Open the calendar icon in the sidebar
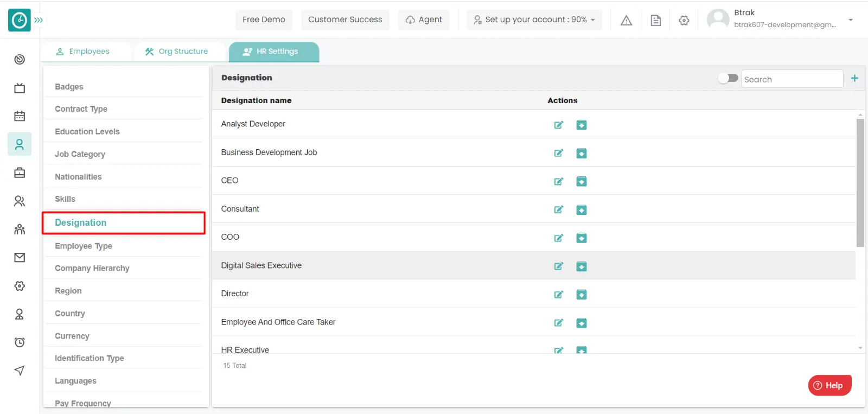The height and width of the screenshot is (414, 868). [x=20, y=116]
